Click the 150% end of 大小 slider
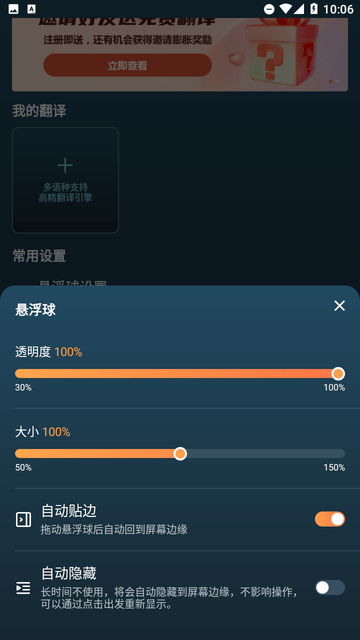The width and height of the screenshot is (360, 640). coord(334,467)
